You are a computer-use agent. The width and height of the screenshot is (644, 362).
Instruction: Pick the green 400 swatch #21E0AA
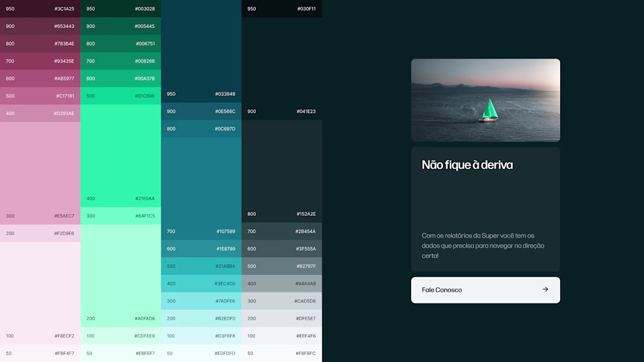[121, 156]
